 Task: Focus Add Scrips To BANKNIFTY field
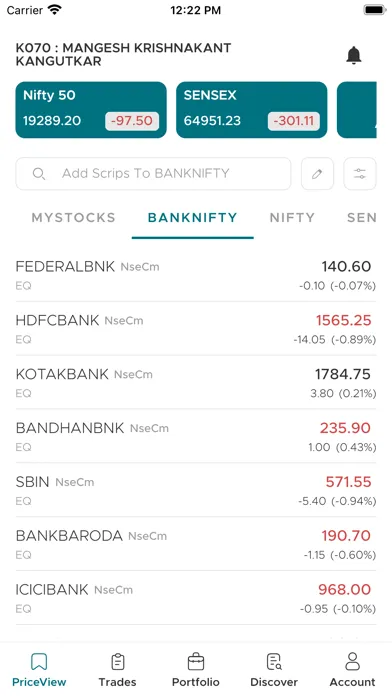point(153,174)
